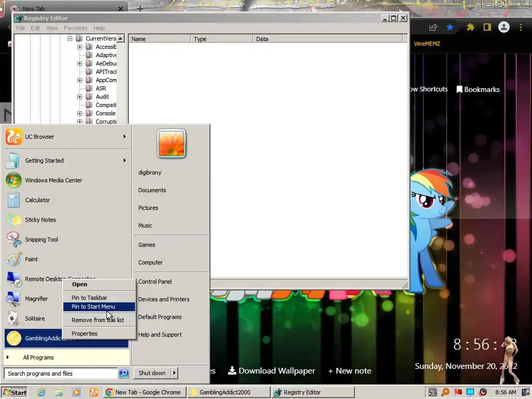Image resolution: width=532 pixels, height=399 pixels.
Task: Open Calculator from Start menu
Action: pyautogui.click(x=66, y=200)
